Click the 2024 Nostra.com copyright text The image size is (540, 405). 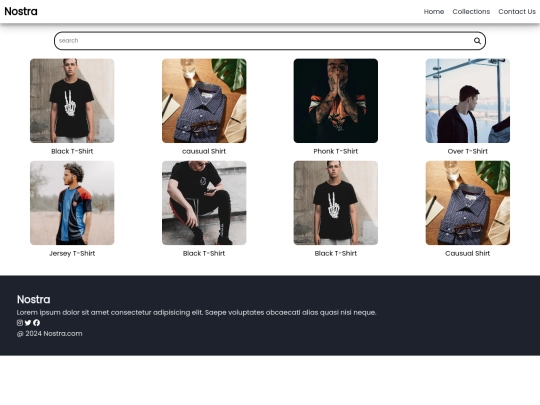pyautogui.click(x=50, y=333)
